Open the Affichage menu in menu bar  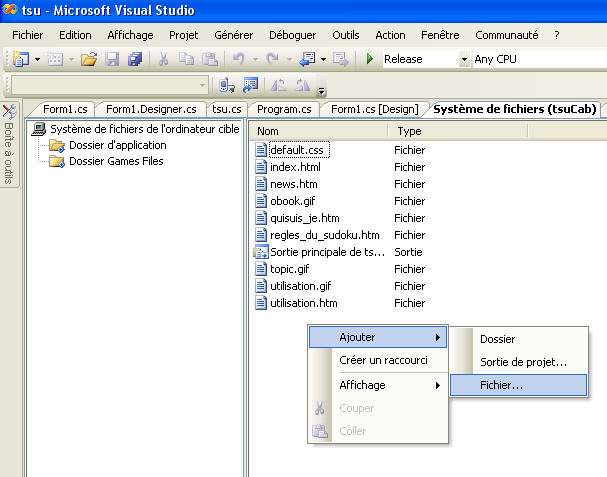pos(130,35)
